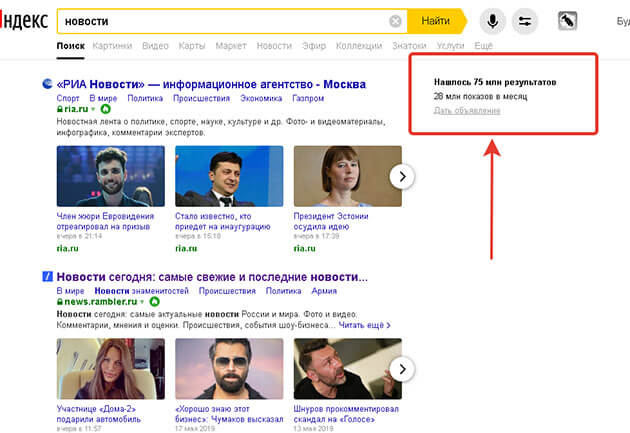Open the search settings sliders icon
The width and height of the screenshot is (630, 433).
pos(525,21)
